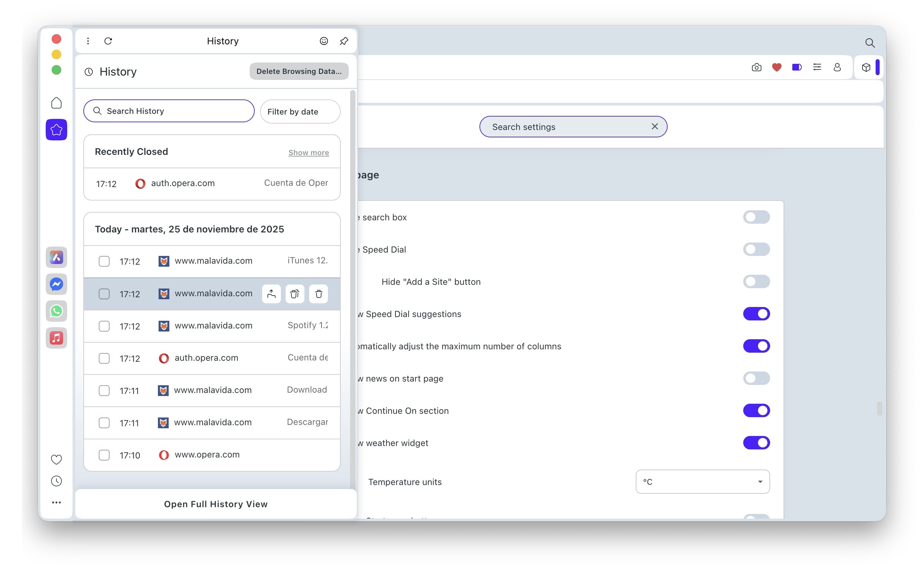Open WhatsApp from the sidebar
Image resolution: width=924 pixels, height=571 pixels.
pos(56,311)
